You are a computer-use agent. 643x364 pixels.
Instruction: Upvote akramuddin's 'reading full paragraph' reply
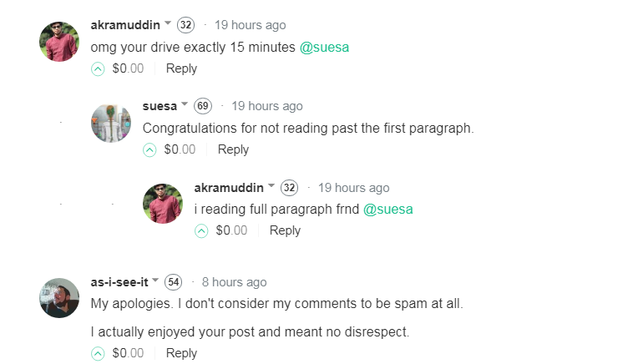point(201,231)
